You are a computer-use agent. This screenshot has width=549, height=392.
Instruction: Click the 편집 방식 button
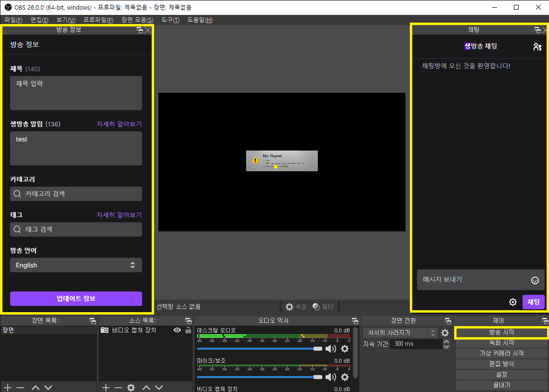(x=501, y=364)
